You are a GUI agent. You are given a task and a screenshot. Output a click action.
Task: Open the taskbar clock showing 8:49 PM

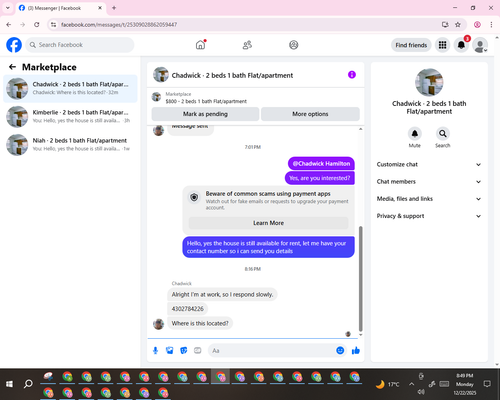coord(465,384)
